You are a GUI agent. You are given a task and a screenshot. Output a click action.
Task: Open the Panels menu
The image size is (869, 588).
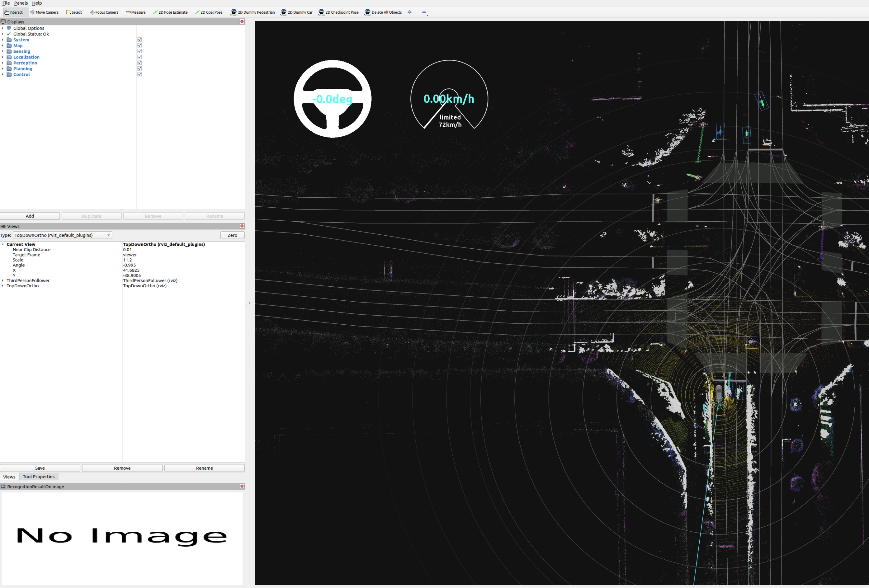click(x=21, y=3)
